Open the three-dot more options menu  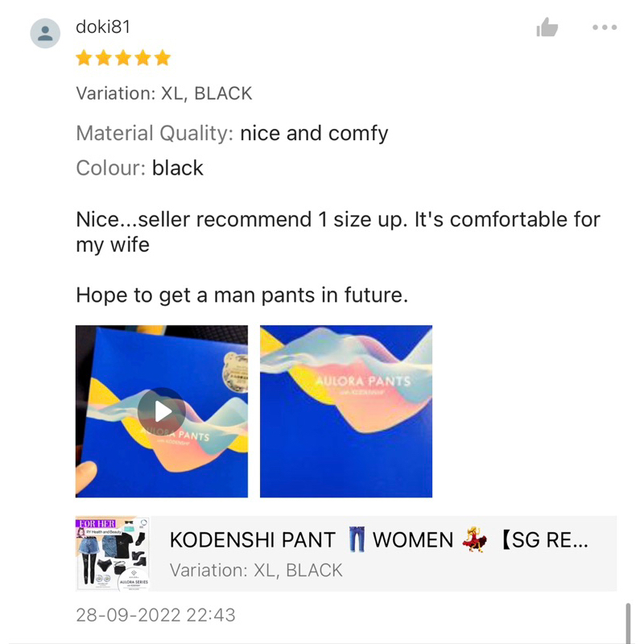pos(605,27)
